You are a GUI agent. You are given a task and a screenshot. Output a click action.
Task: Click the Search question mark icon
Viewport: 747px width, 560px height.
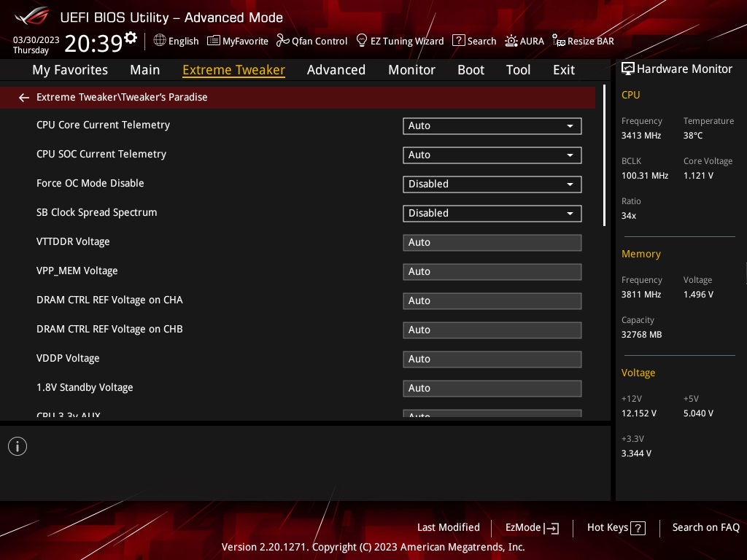pos(458,41)
